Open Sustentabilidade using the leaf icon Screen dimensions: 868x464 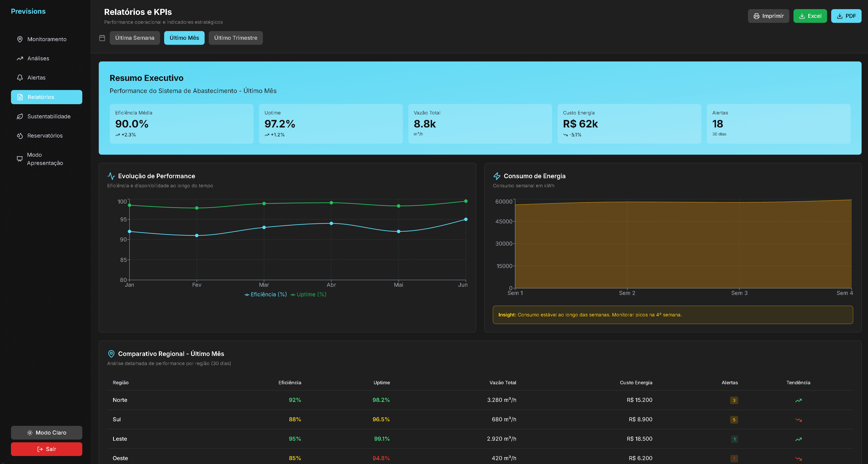(x=20, y=116)
